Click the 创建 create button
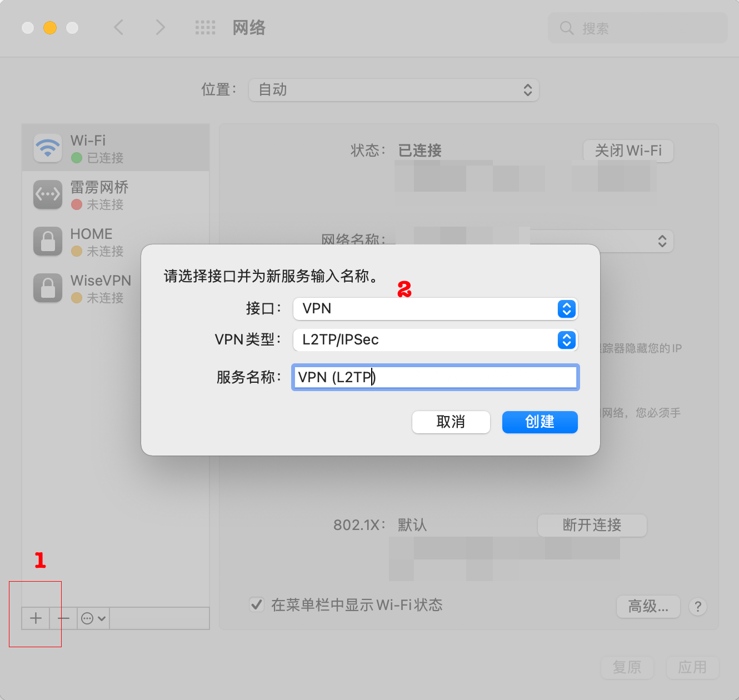 (540, 422)
